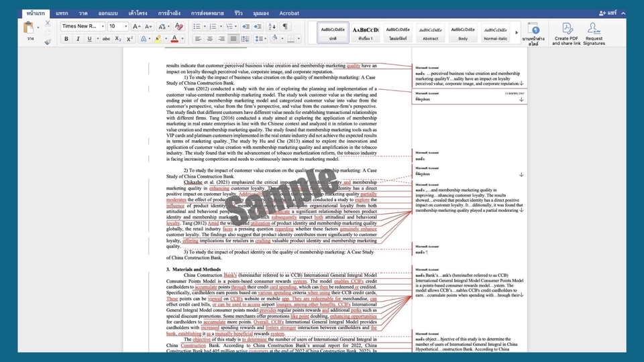Screen dimensions: 644x362
Task: Click the Cut scissors icon
Action: (48, 23)
